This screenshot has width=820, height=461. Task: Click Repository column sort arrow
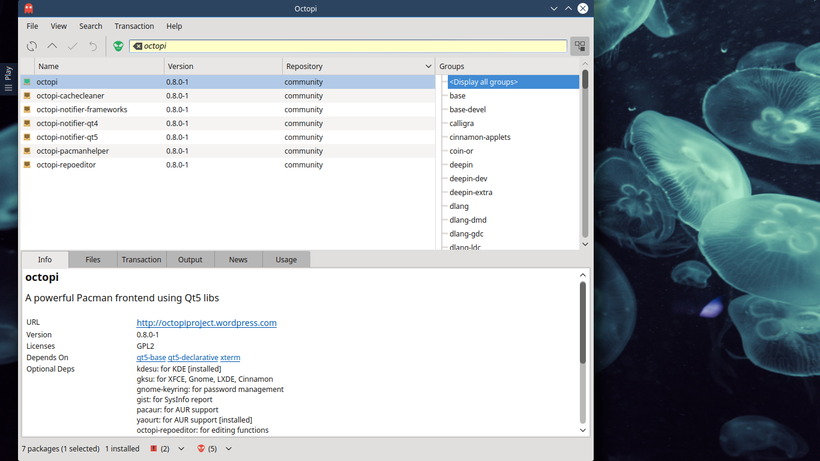[x=428, y=66]
